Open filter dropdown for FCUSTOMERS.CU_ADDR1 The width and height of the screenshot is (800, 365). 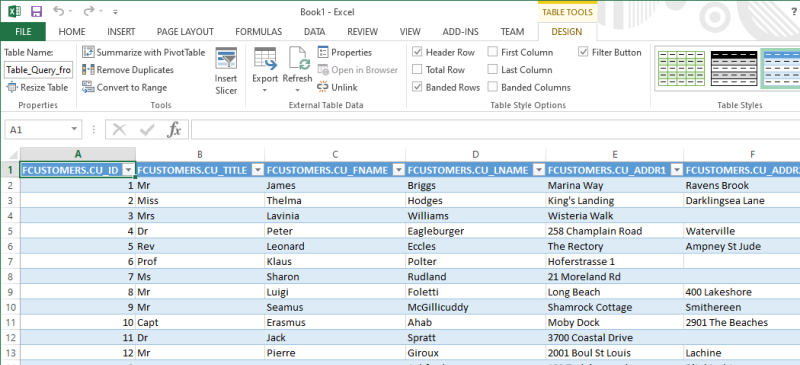click(677, 171)
